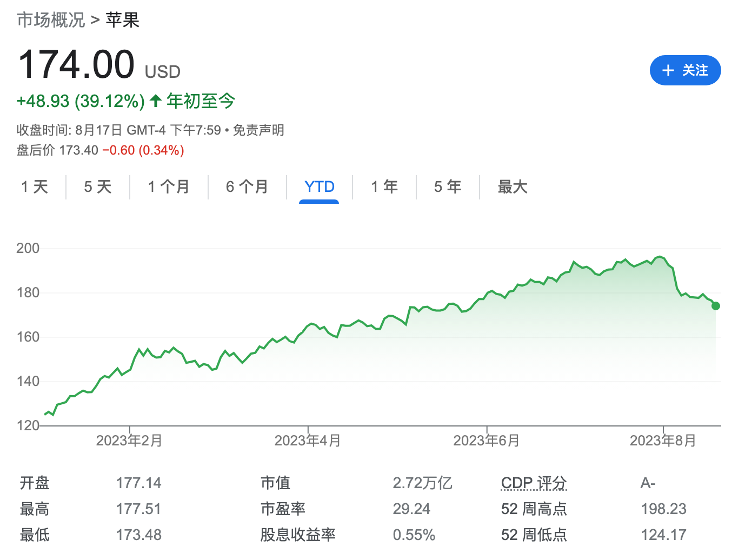Click the CDP score A-
Screen dimensions: 745x560
(648, 483)
